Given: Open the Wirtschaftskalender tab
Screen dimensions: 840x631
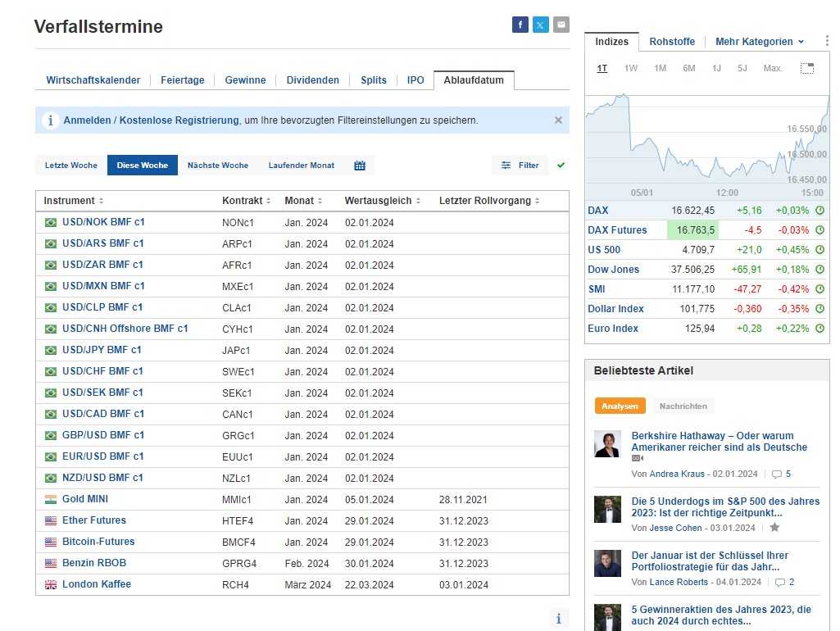Looking at the screenshot, I should click(x=93, y=80).
